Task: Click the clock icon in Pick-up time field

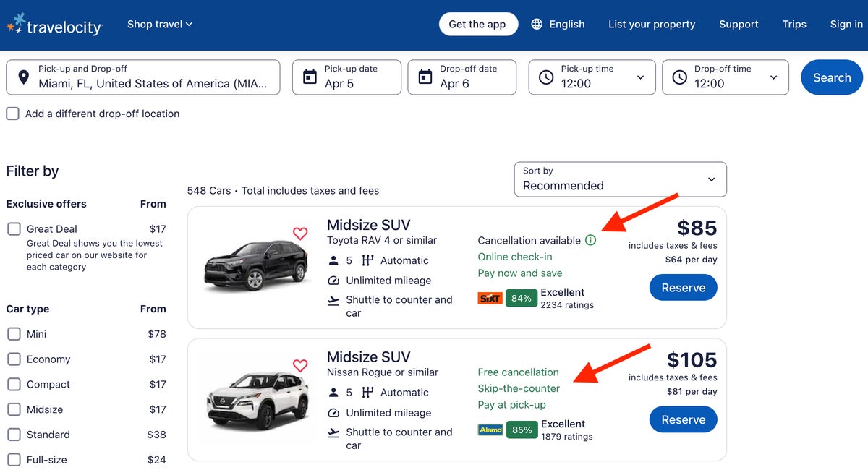Action: (x=547, y=77)
